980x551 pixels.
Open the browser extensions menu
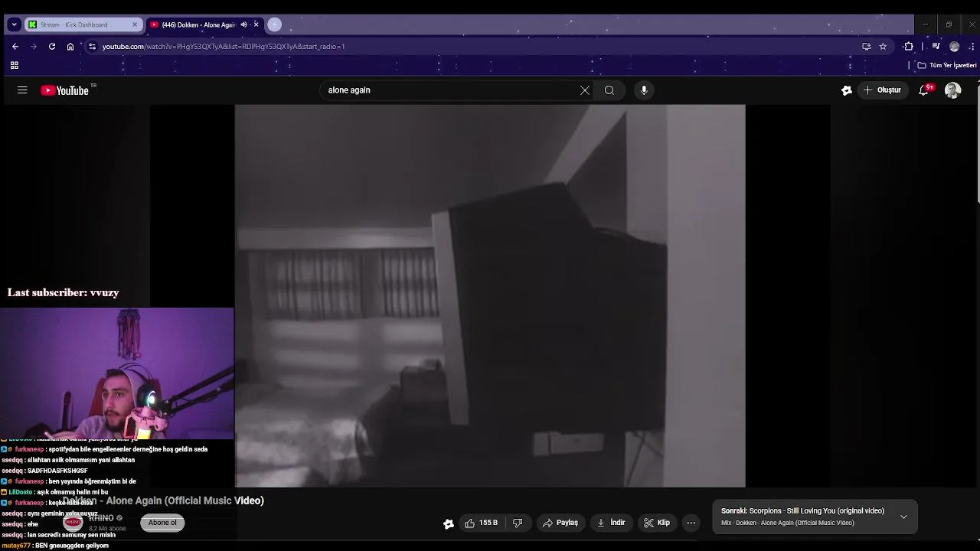click(x=909, y=46)
